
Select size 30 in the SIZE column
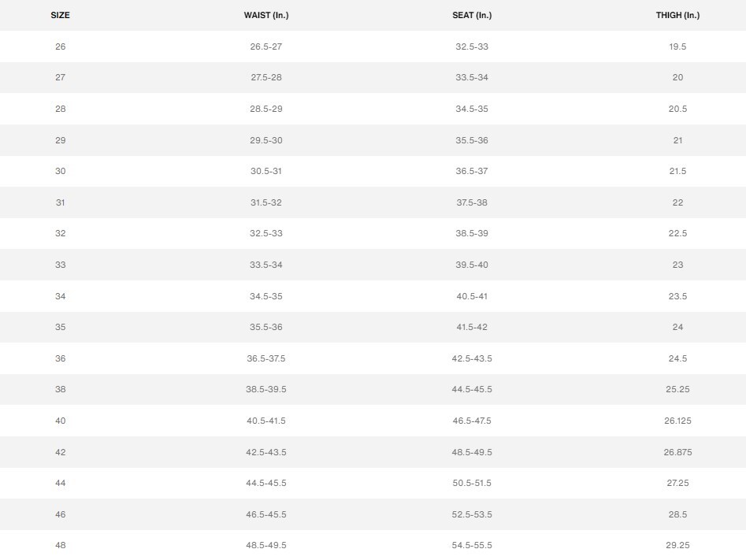coord(61,171)
